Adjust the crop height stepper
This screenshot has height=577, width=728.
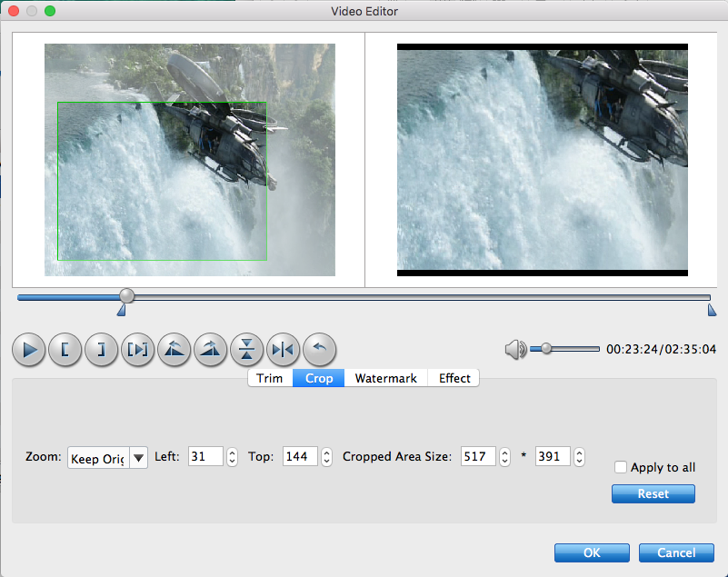[579, 457]
